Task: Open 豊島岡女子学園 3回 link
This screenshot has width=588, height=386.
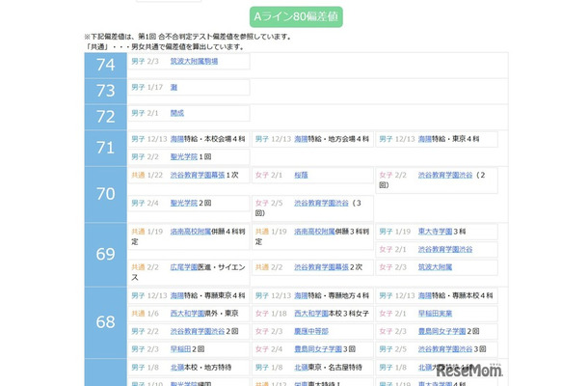Action: coord(318,349)
